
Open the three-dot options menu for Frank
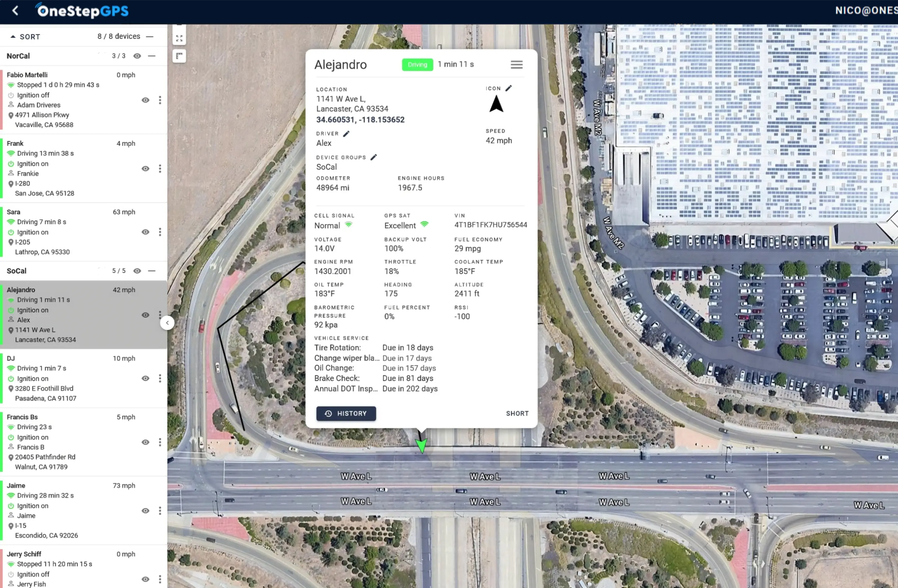(x=160, y=169)
